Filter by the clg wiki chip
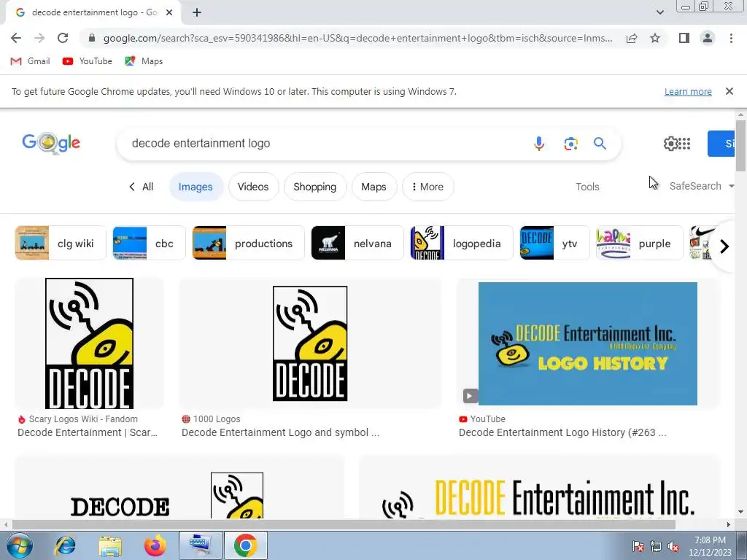 (60, 244)
